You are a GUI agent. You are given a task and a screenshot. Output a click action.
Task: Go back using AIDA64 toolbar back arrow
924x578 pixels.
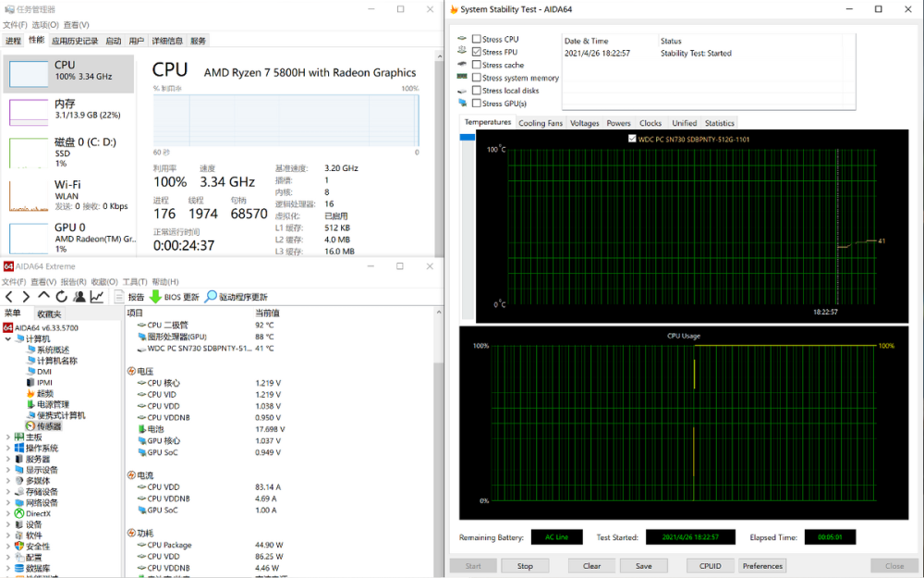pos(9,297)
